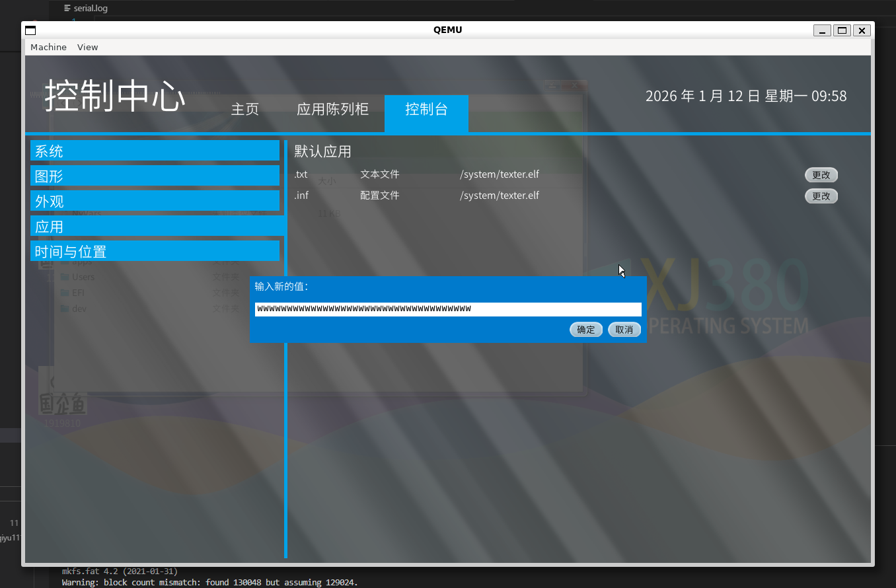This screenshot has width=896, height=588.
Task: Go to 时间与位置 settings
Action: [155, 252]
